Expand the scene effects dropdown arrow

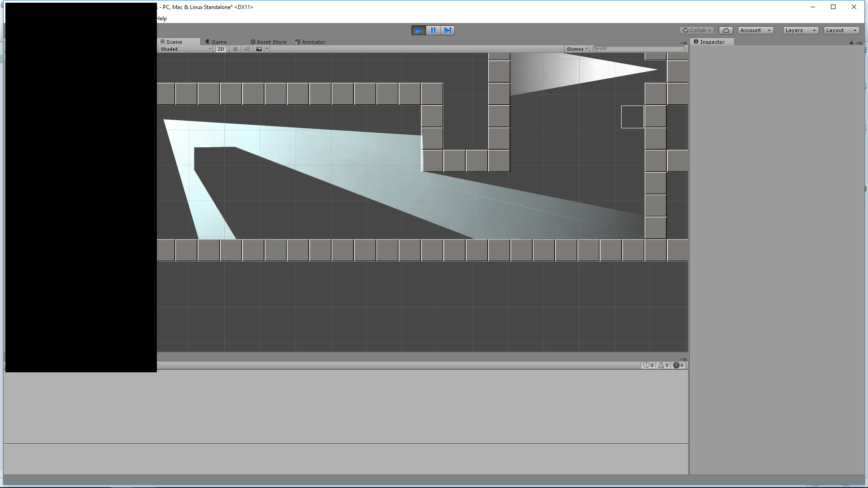tap(267, 49)
